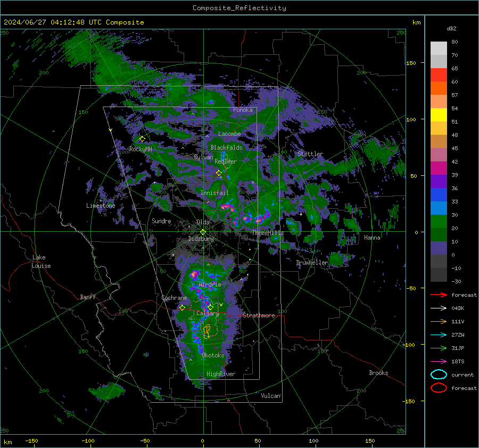Click the lightest gray top swatch in dBZ scale

coord(439,48)
